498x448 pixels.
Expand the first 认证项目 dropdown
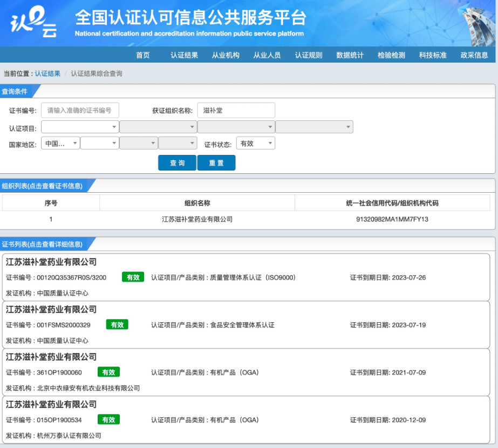(x=80, y=127)
